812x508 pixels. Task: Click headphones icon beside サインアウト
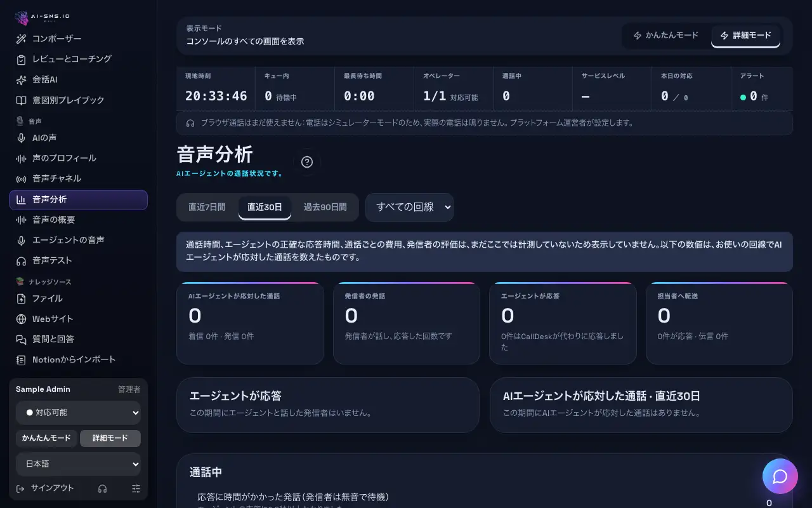[x=102, y=488]
